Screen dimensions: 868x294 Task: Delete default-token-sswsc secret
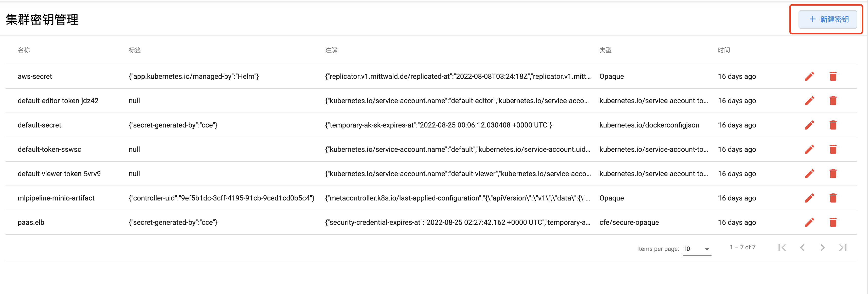[833, 149]
